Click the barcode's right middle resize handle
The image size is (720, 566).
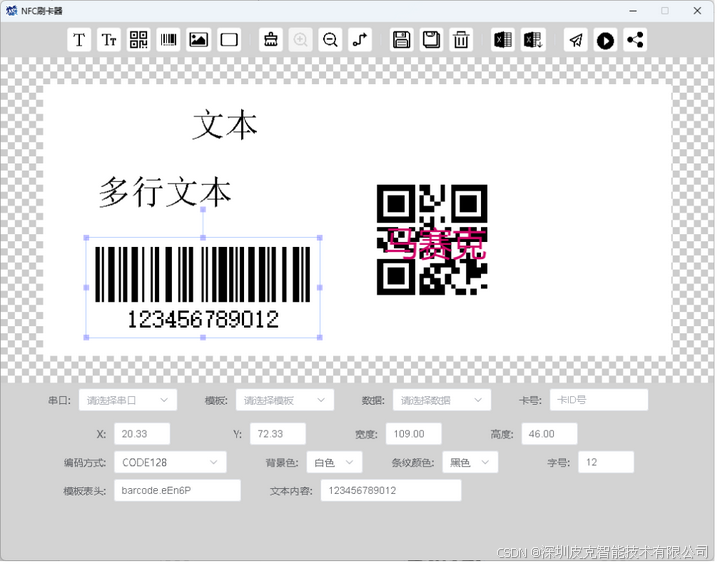[320, 287]
